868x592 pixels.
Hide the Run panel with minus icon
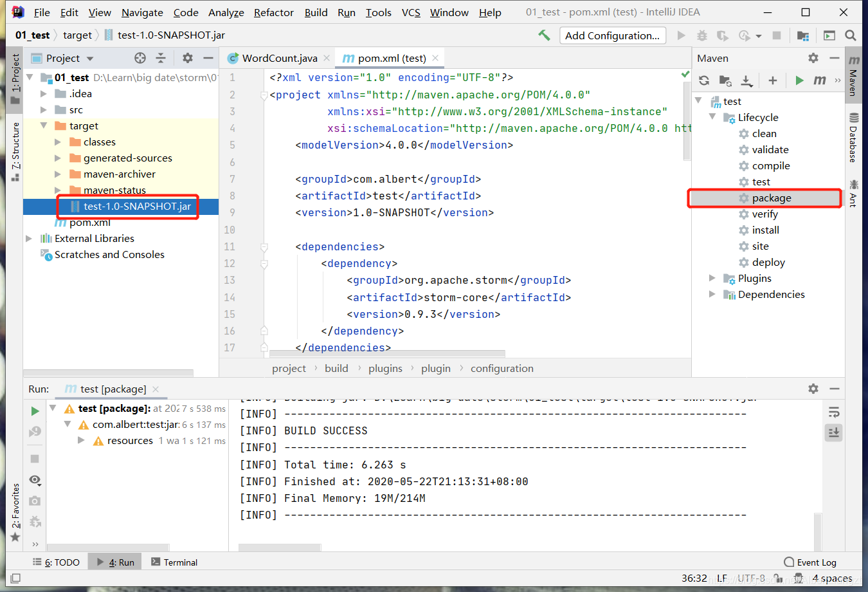point(835,389)
